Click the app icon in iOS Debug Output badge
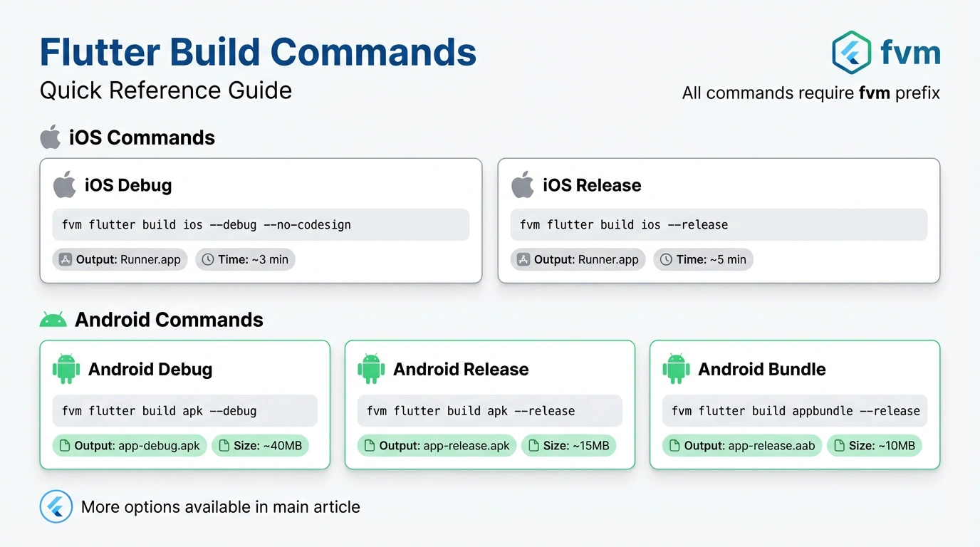 tap(65, 259)
